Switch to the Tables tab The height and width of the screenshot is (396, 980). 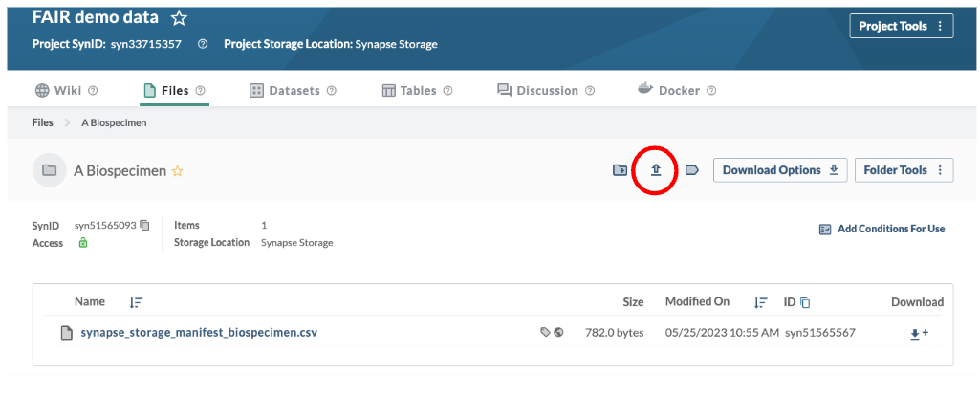click(x=417, y=91)
